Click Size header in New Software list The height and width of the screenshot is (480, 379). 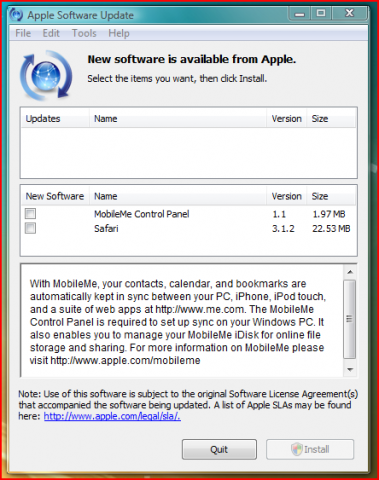click(x=331, y=196)
